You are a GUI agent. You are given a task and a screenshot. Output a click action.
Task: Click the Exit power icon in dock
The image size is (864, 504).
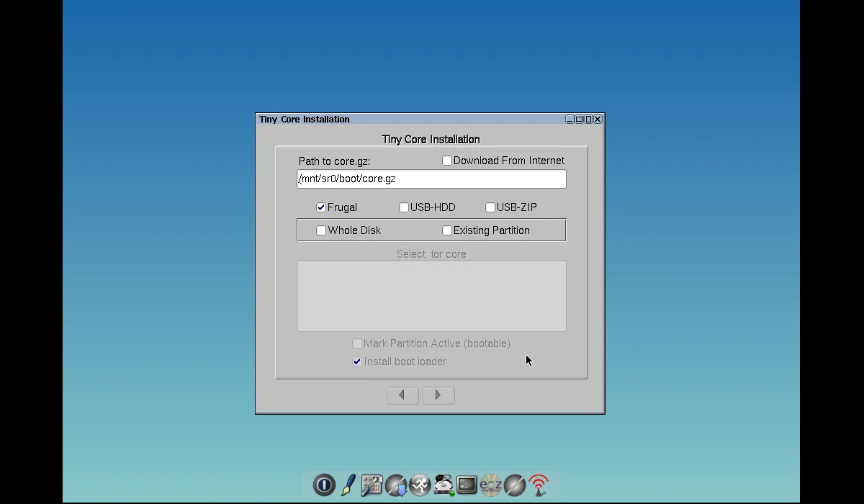click(324, 485)
